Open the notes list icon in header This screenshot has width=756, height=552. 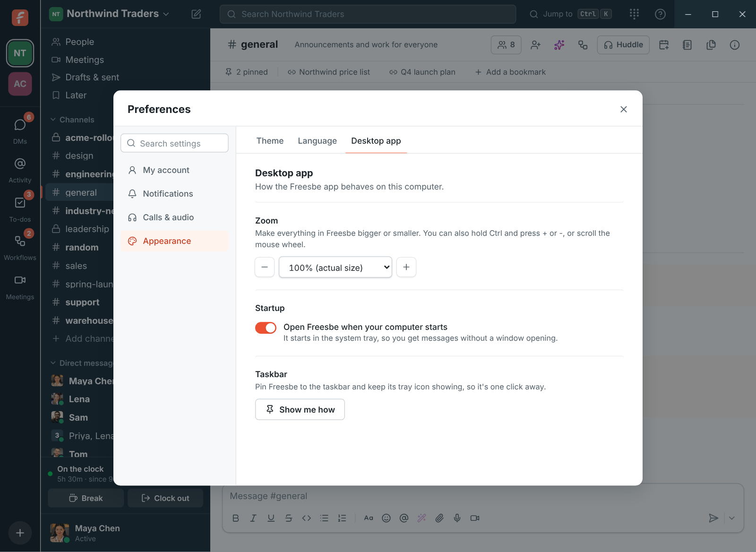[687, 45]
